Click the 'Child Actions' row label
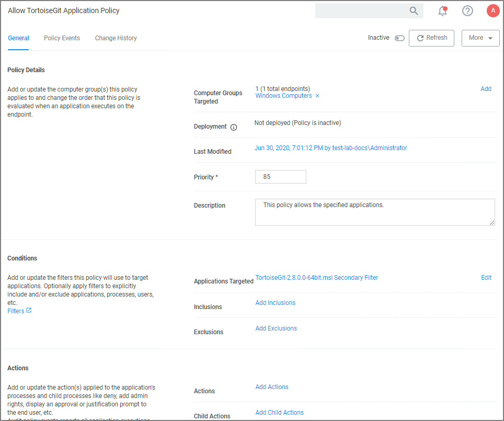 212,416
